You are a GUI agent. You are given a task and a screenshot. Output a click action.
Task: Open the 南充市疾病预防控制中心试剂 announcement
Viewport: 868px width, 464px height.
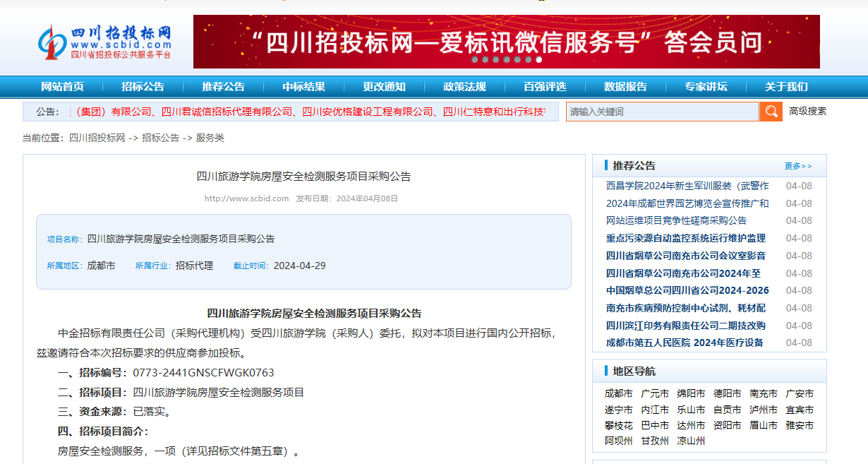686,308
